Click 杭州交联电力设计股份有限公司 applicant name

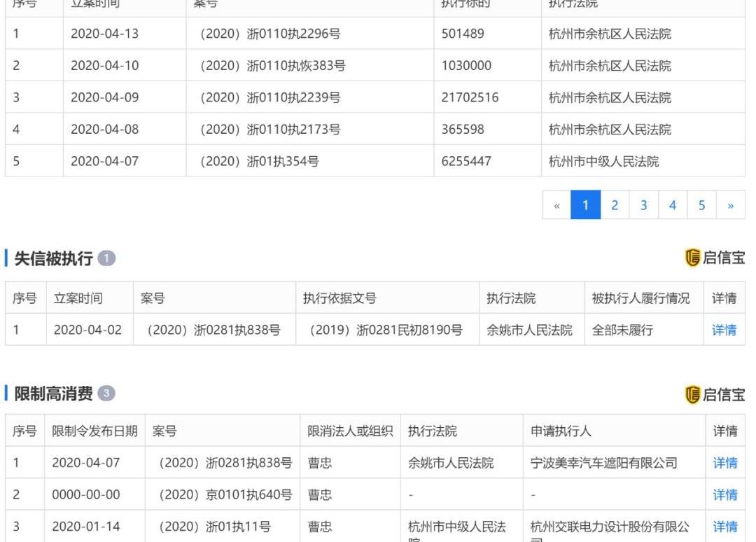610,531
